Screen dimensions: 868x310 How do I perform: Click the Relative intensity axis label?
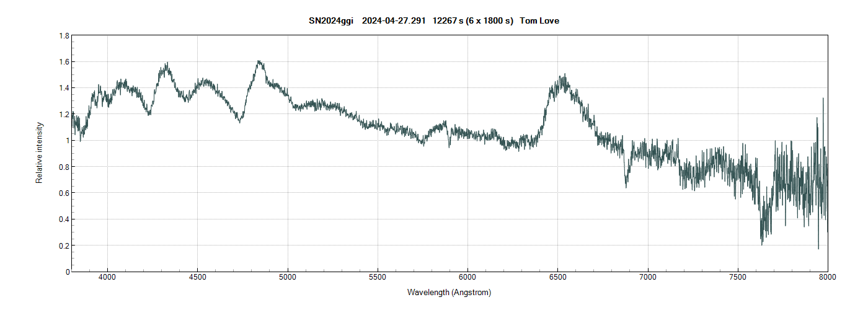(x=39, y=153)
